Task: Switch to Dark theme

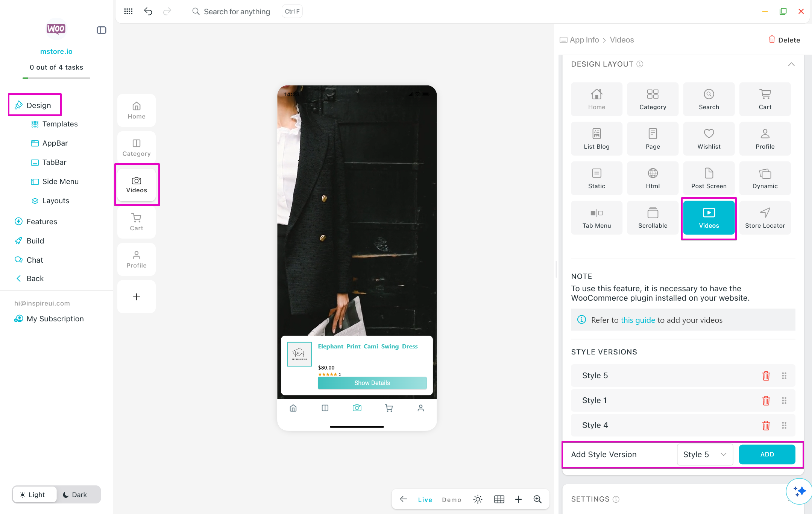Action: coord(75,494)
